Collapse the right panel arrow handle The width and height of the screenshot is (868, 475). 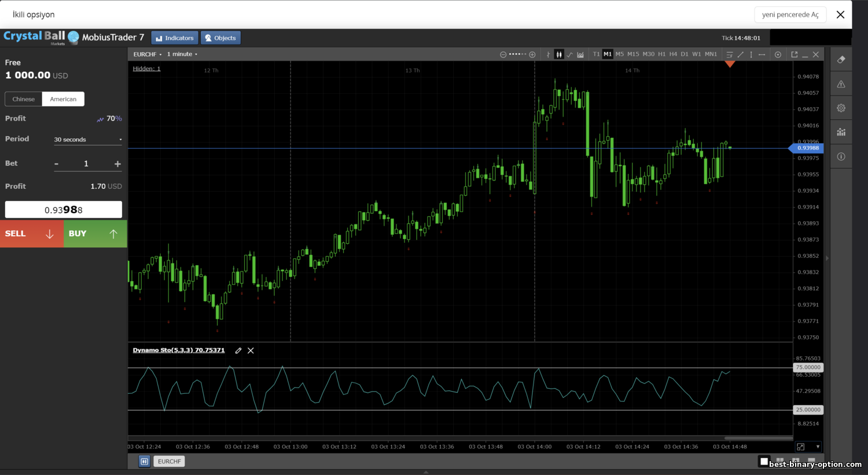click(827, 258)
